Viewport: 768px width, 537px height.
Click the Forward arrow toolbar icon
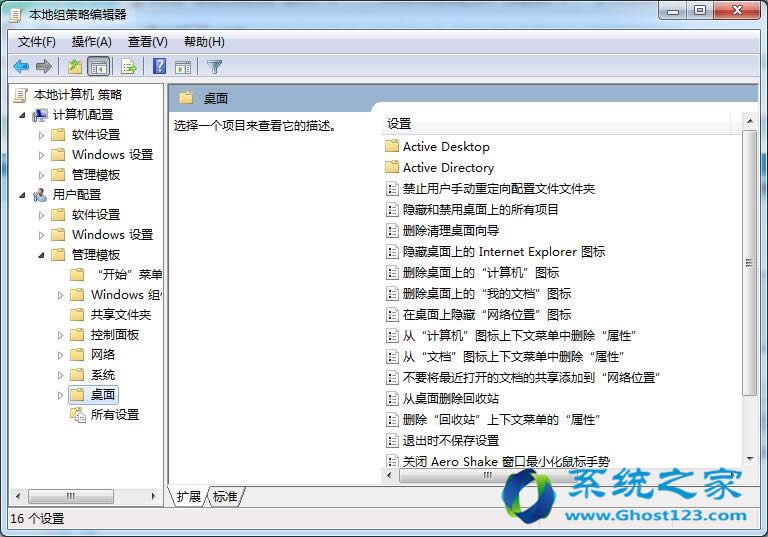tap(44, 66)
